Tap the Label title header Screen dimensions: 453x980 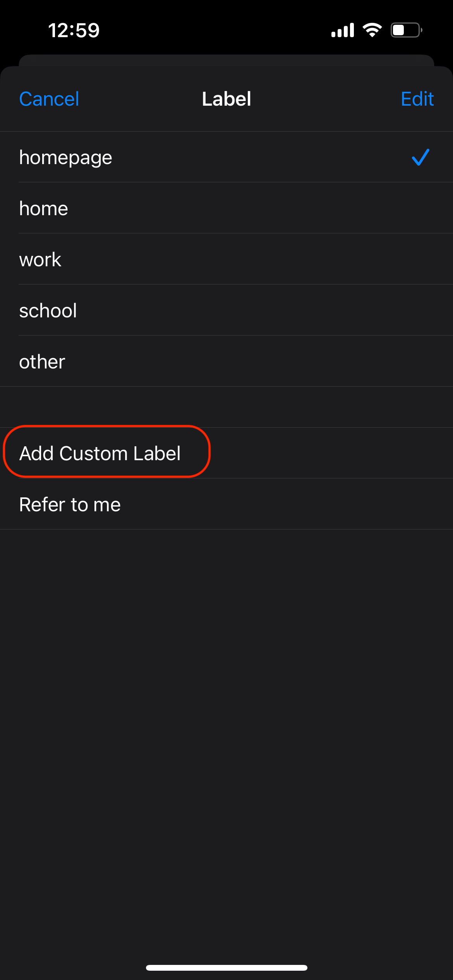226,99
